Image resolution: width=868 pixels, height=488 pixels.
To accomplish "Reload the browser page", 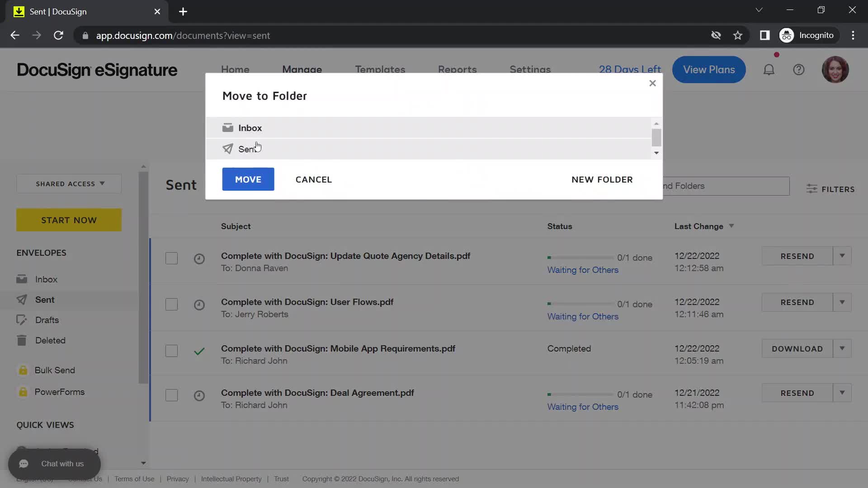I will (x=58, y=35).
